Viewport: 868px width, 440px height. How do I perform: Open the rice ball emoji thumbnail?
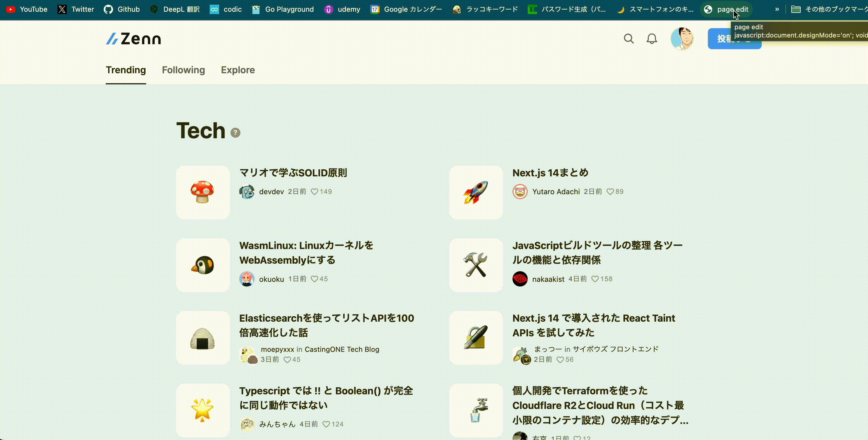pyautogui.click(x=203, y=338)
